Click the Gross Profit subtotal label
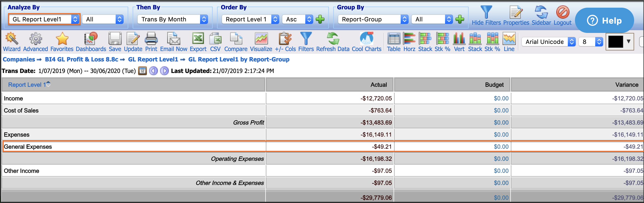The width and height of the screenshot is (644, 203). click(x=248, y=122)
